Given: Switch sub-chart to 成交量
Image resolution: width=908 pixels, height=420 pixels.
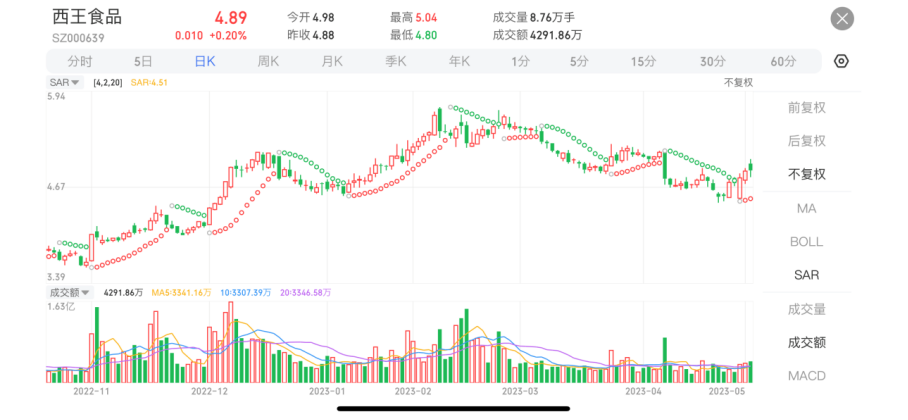Looking at the screenshot, I should [x=807, y=309].
